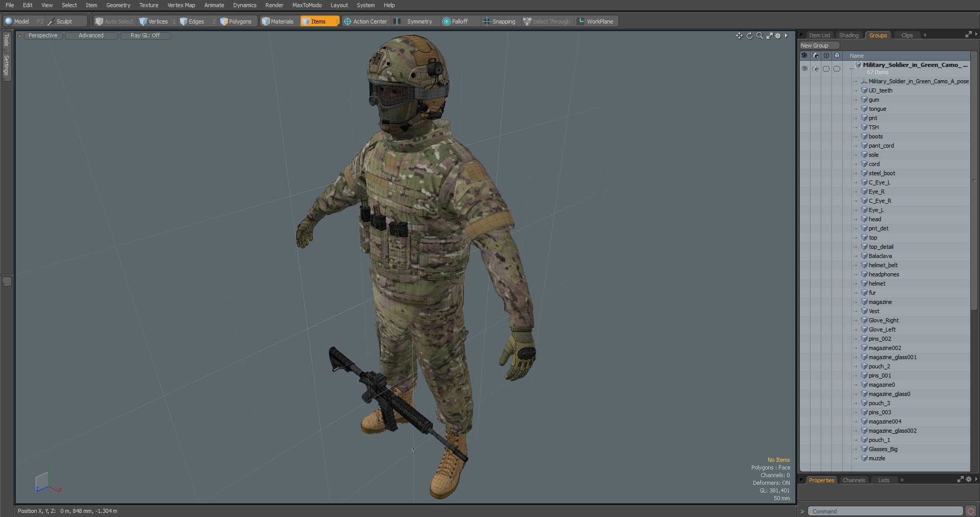Activate the Sculpt mode button

[66, 21]
